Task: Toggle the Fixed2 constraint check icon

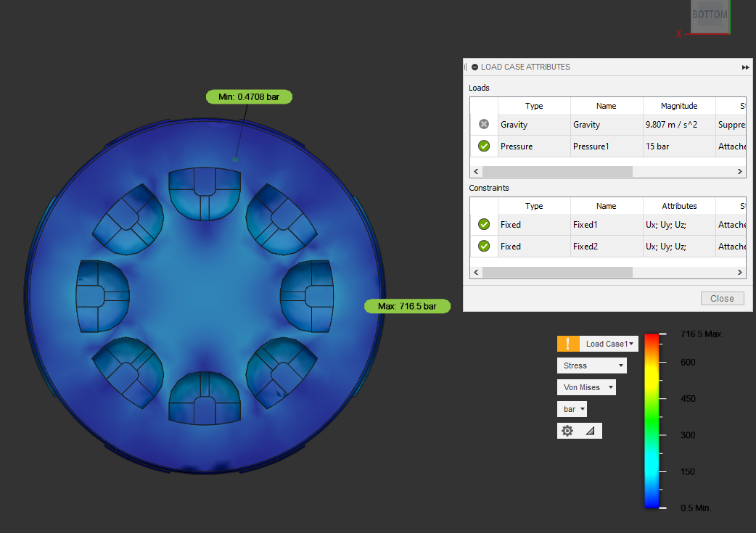Action: tap(484, 247)
